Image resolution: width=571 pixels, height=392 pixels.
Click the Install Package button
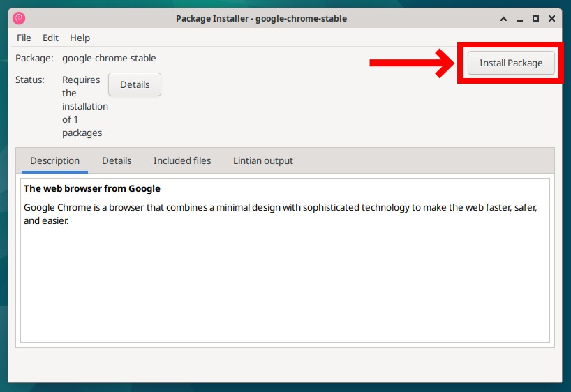[x=511, y=63]
